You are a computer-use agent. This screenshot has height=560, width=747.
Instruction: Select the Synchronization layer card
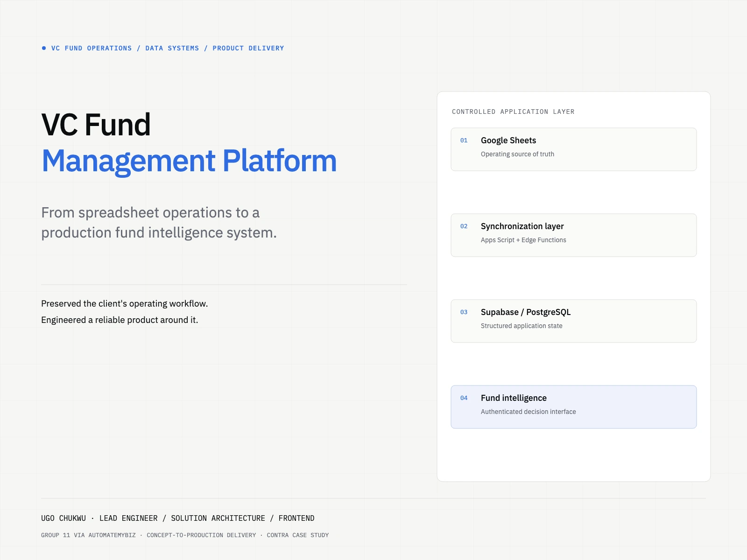tap(573, 235)
